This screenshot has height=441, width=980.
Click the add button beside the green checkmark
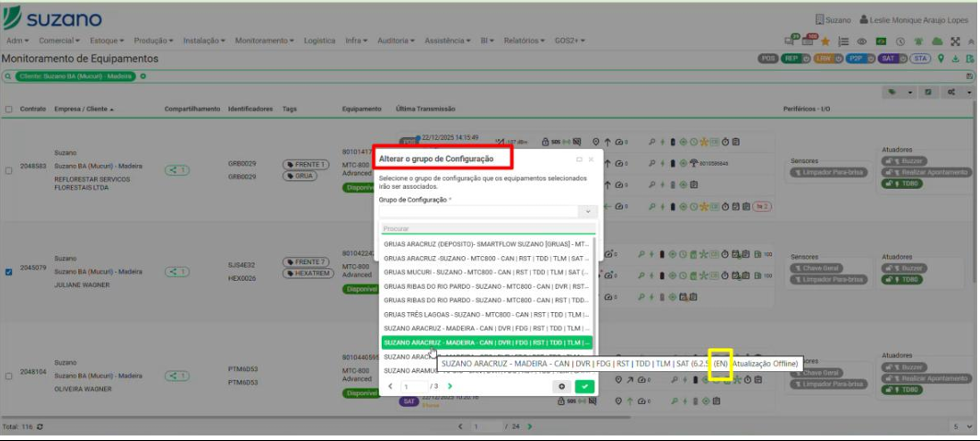click(562, 387)
